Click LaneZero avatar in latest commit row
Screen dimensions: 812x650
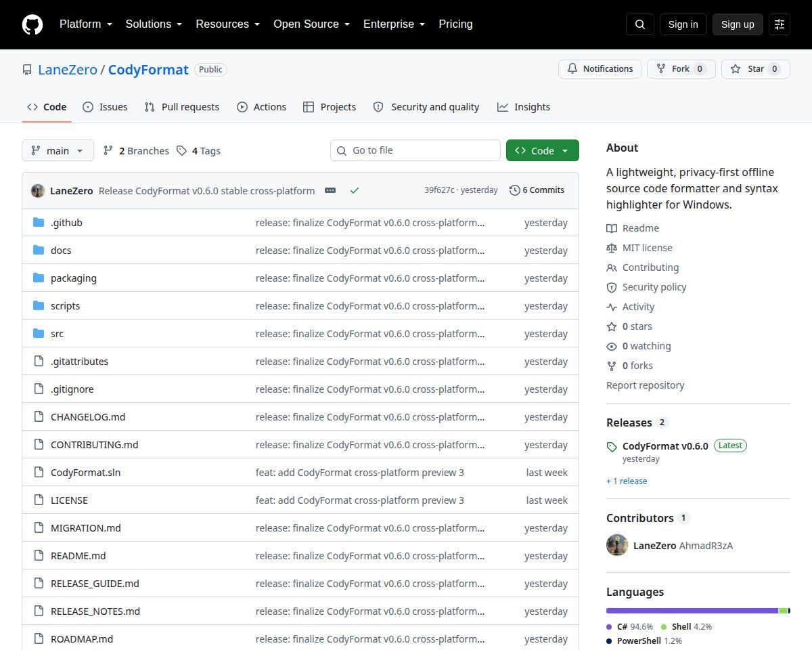(38, 191)
